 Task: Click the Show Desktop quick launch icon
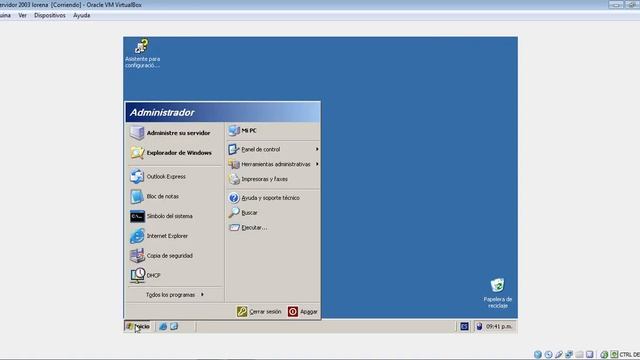pyautogui.click(x=174, y=327)
